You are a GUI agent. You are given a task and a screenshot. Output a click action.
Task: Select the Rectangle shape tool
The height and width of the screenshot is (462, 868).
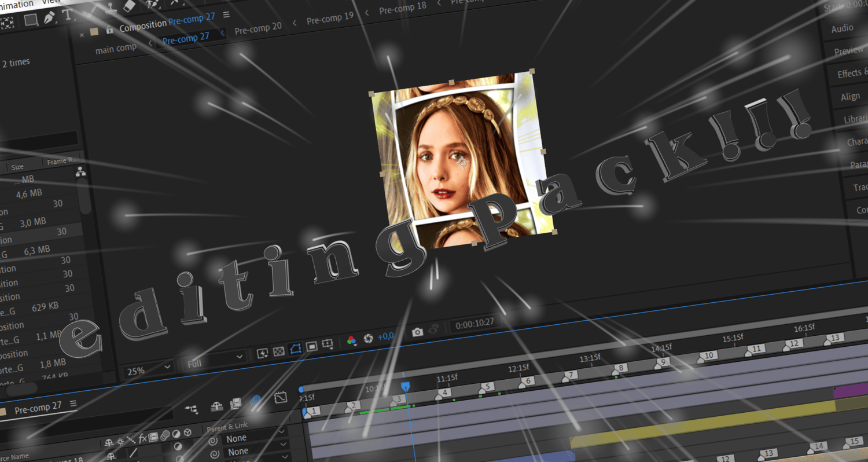(31, 21)
